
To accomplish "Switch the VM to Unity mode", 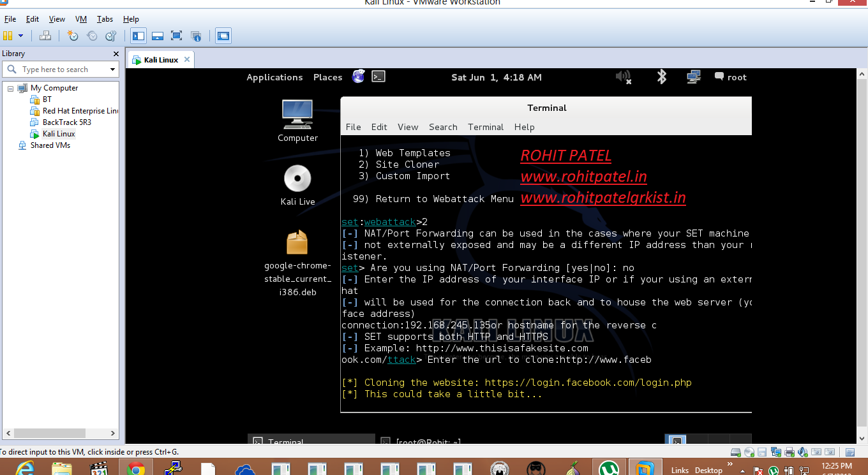I will (x=196, y=36).
